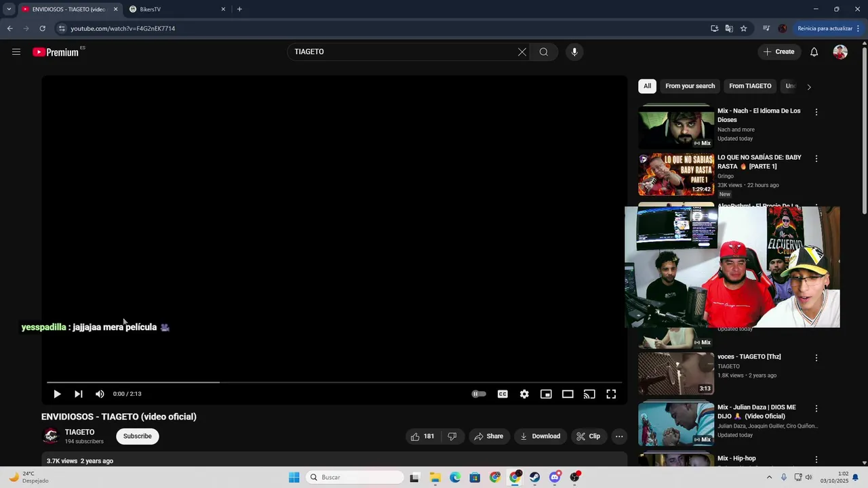The height and width of the screenshot is (488, 868).
Task: Open new browser tab
Action: click(x=239, y=9)
